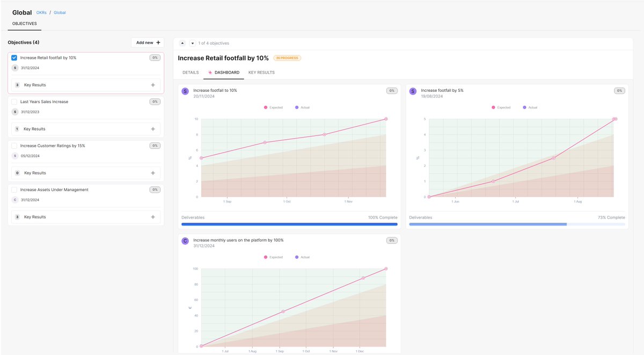Image resolution: width=644 pixels, height=355 pixels.
Task: Click the 0% badge on Increase Retail footfall objective
Action: point(155,57)
